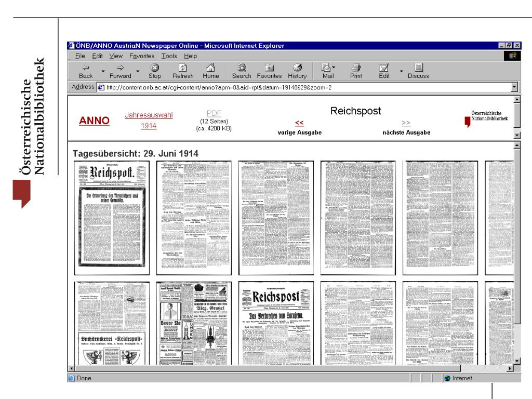Click the header frame scroll up arrow

tap(517, 100)
